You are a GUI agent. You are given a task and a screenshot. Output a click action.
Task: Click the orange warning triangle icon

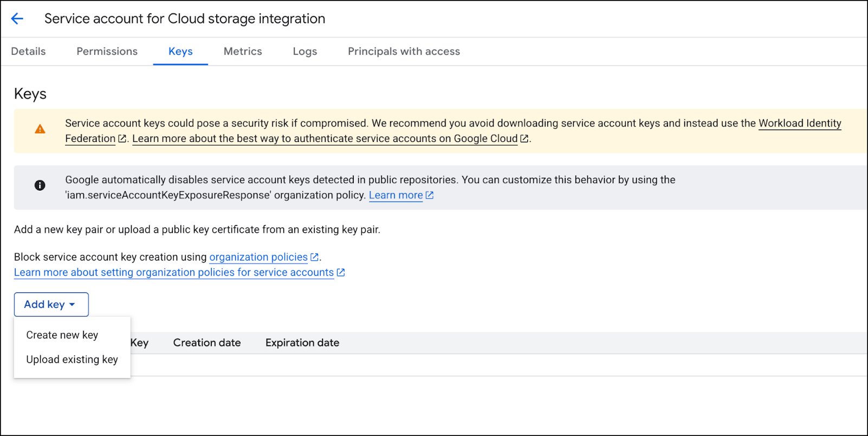tap(40, 129)
